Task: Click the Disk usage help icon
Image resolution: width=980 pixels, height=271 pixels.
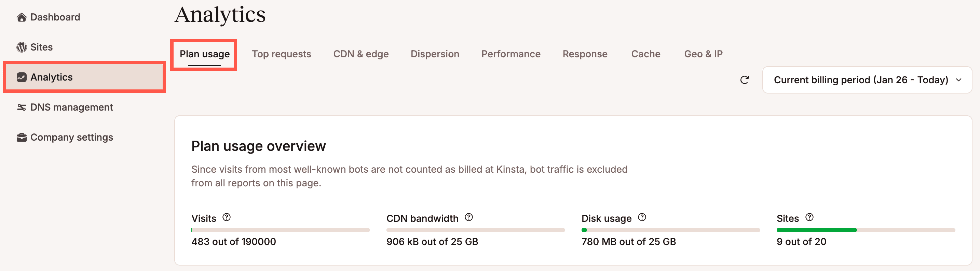Action: [x=642, y=217]
